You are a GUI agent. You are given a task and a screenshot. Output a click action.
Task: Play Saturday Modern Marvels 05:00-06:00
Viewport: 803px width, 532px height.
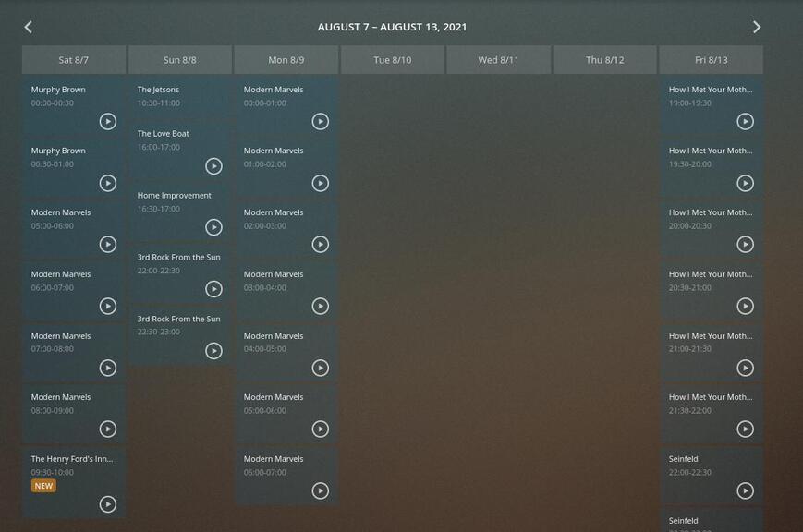107,244
